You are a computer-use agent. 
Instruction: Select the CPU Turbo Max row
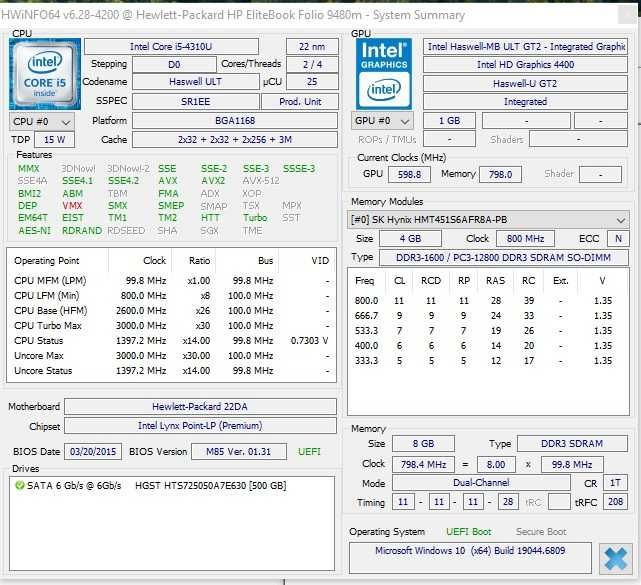[171, 326]
